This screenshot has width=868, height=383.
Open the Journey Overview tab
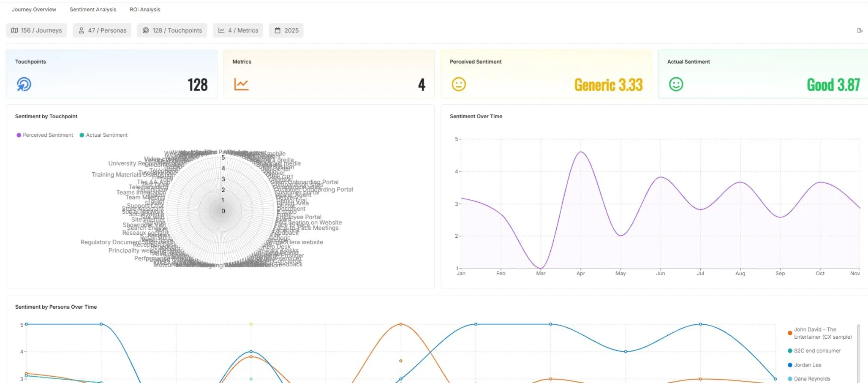tap(34, 9)
